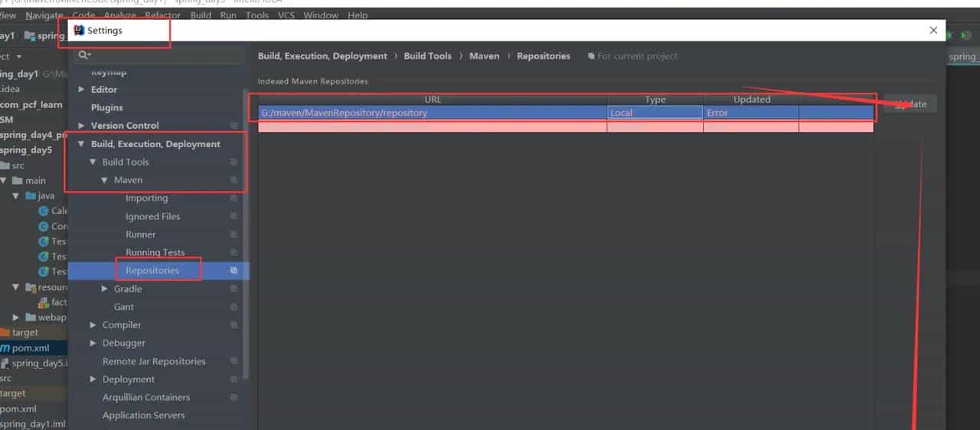
Task: Collapse the Build, Execution, Deployment section
Action: [82, 144]
